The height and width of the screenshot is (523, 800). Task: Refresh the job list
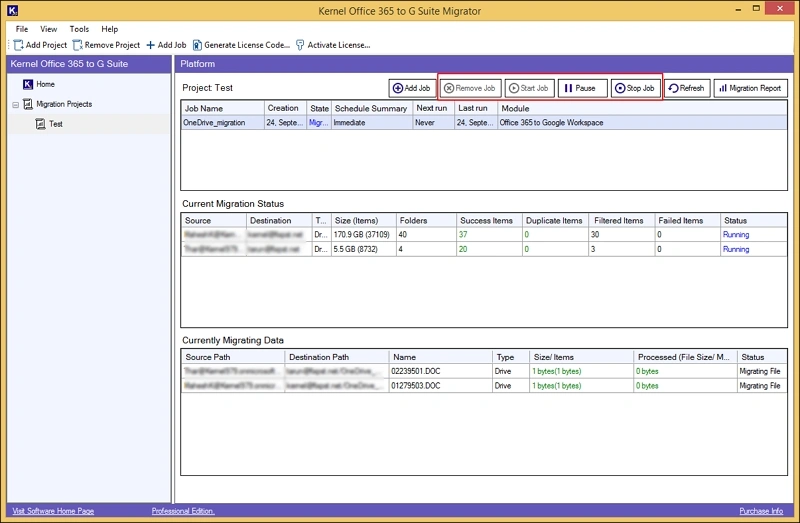tap(686, 88)
